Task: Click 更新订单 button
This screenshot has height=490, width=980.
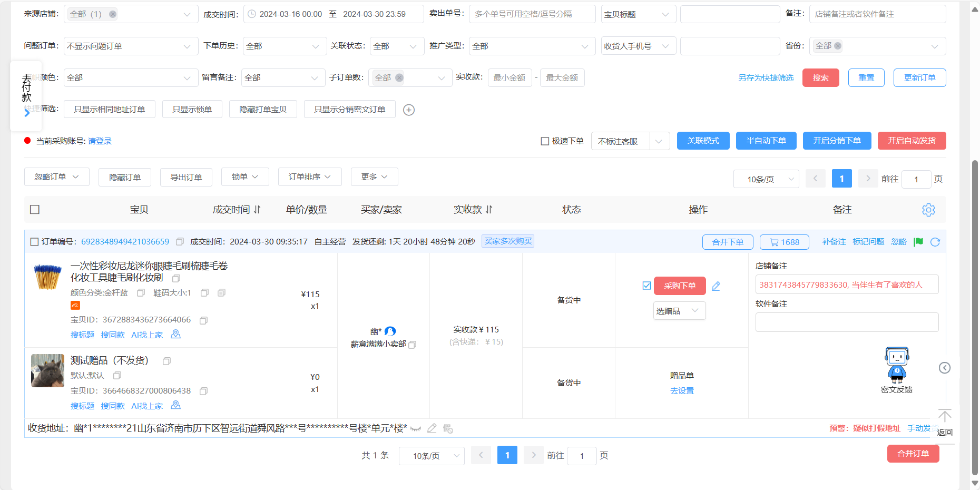Action: pos(920,78)
